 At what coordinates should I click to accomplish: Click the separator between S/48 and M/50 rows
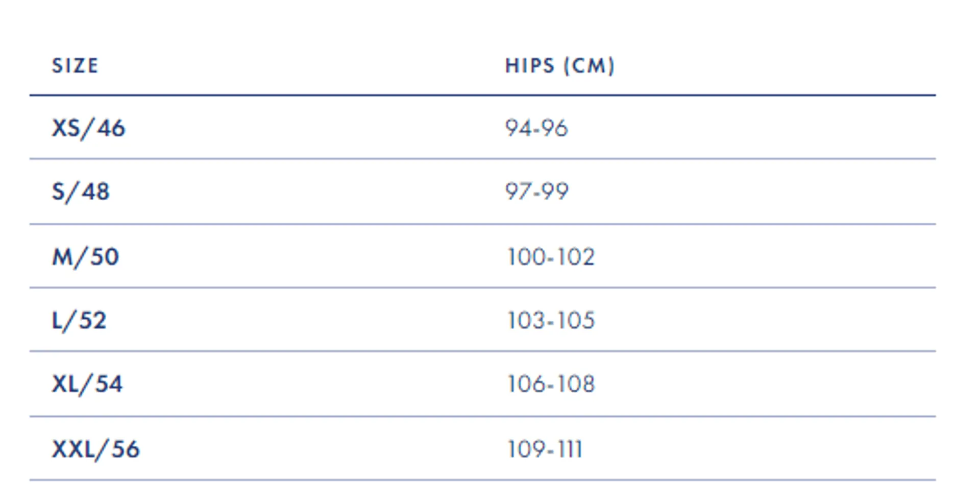(482, 224)
